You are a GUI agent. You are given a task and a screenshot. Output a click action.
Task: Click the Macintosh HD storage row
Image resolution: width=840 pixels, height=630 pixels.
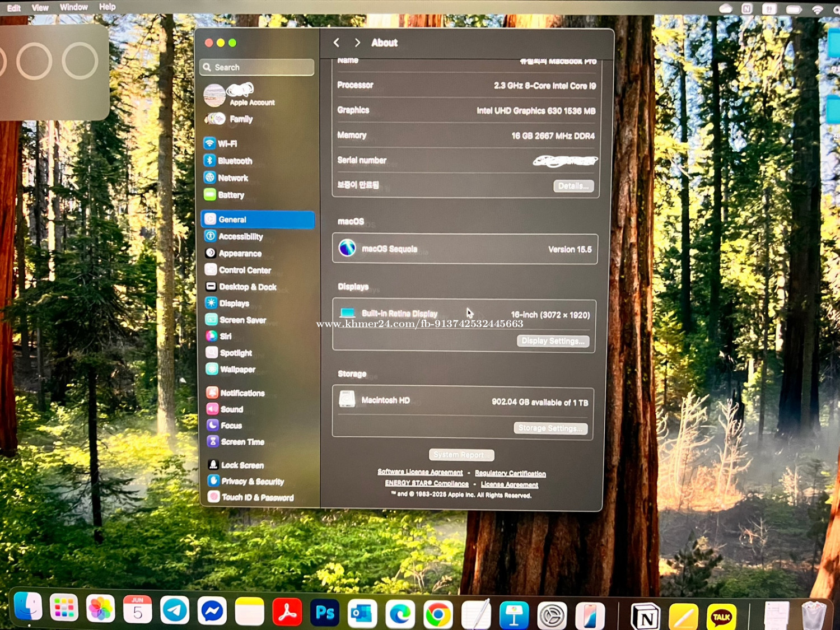(x=463, y=401)
